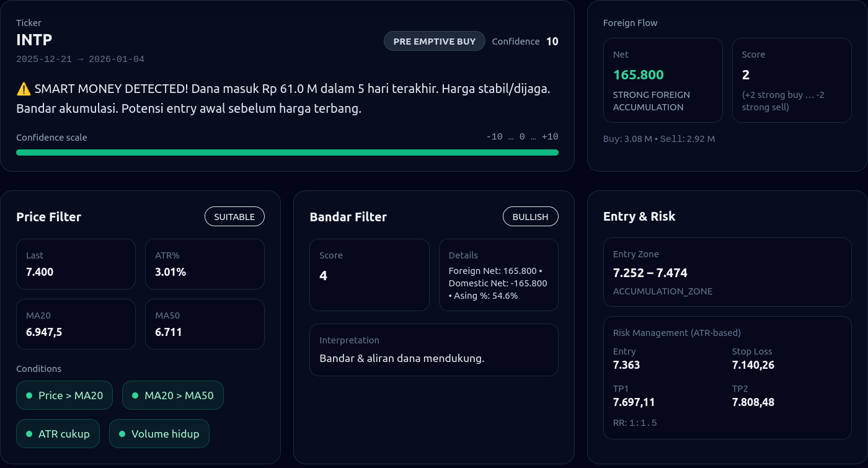This screenshot has width=868, height=468.
Task: Click the BULLISH badge in Bandar Filter
Action: [530, 217]
